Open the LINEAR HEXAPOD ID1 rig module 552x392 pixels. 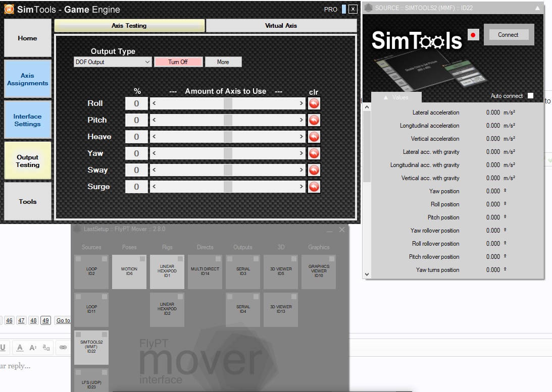[167, 272]
